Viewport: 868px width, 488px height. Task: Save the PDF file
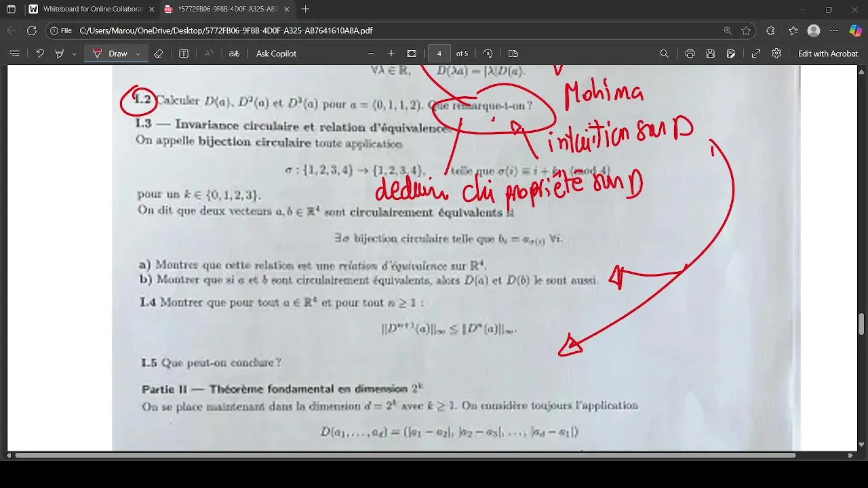(x=710, y=54)
